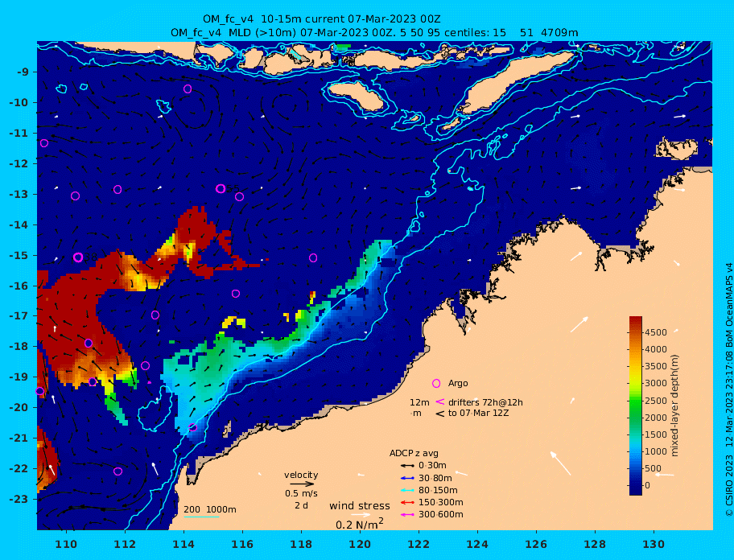
Task: Click the Argo float circle labeled 38
Action: 78,257
